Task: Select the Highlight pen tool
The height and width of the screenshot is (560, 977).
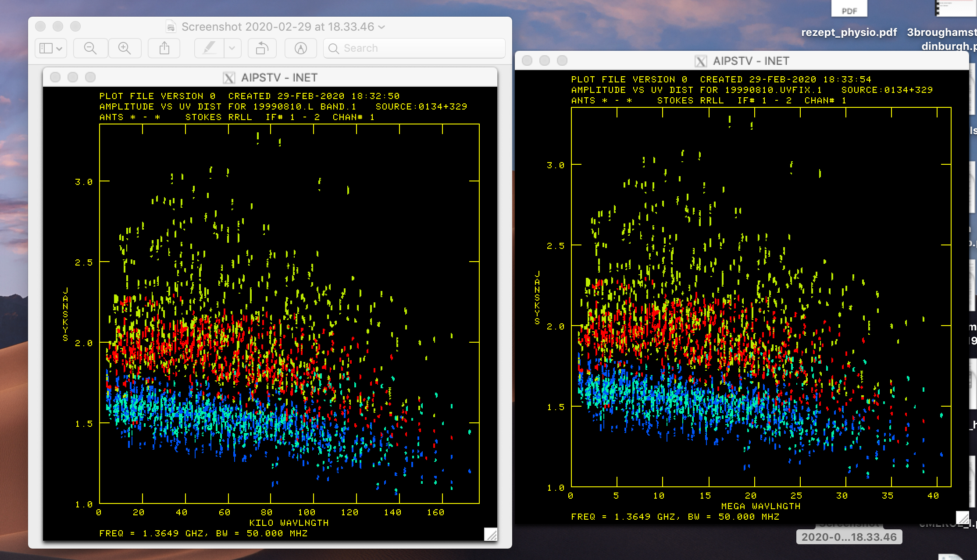Action: point(209,48)
